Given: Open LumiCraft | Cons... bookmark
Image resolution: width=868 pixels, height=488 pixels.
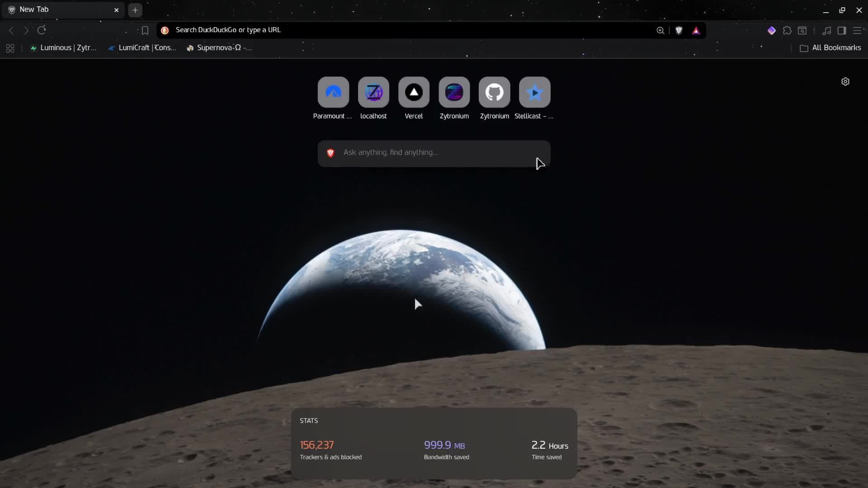Looking at the screenshot, I should click(142, 48).
